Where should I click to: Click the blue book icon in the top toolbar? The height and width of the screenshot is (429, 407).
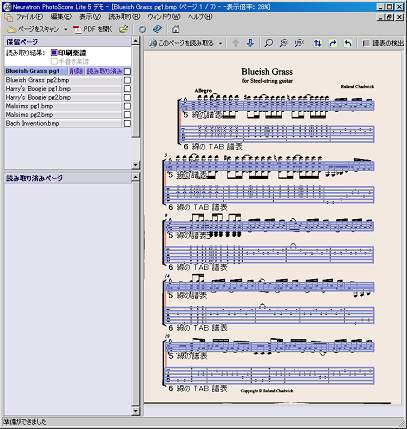(157, 29)
